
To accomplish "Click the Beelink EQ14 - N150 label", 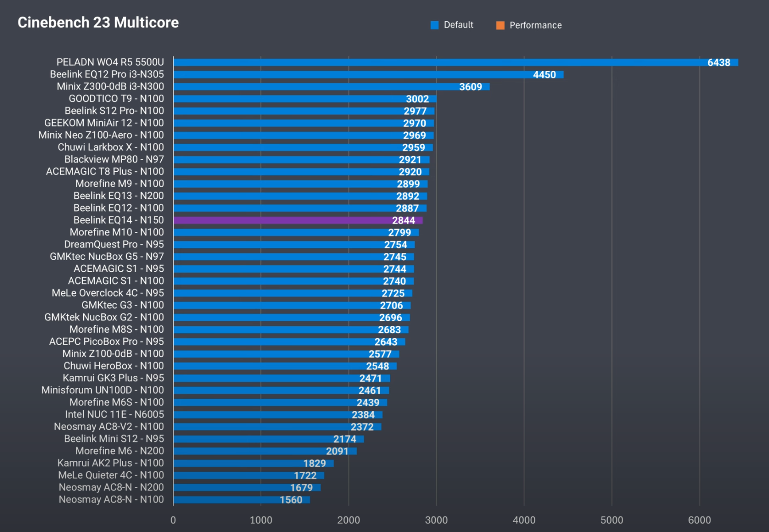I will click(x=119, y=220).
